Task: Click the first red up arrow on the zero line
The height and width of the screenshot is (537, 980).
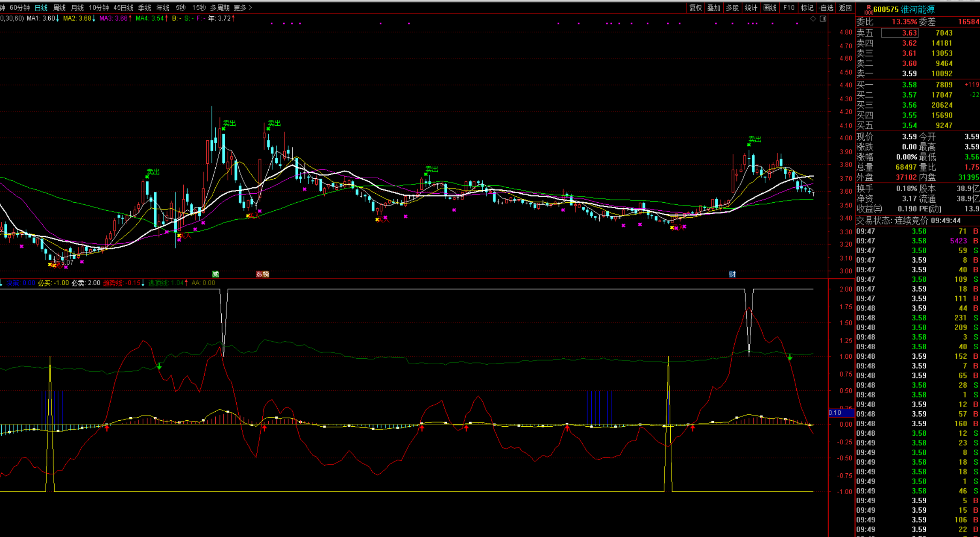Action: [107, 428]
